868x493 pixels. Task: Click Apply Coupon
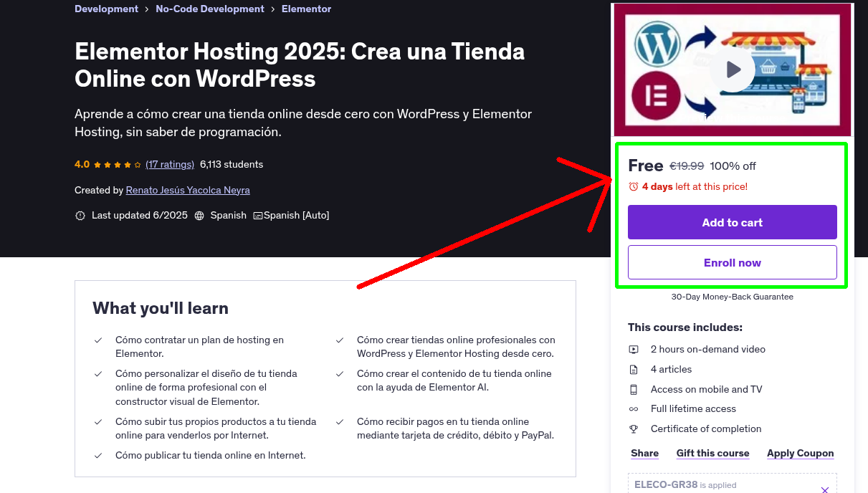point(801,453)
